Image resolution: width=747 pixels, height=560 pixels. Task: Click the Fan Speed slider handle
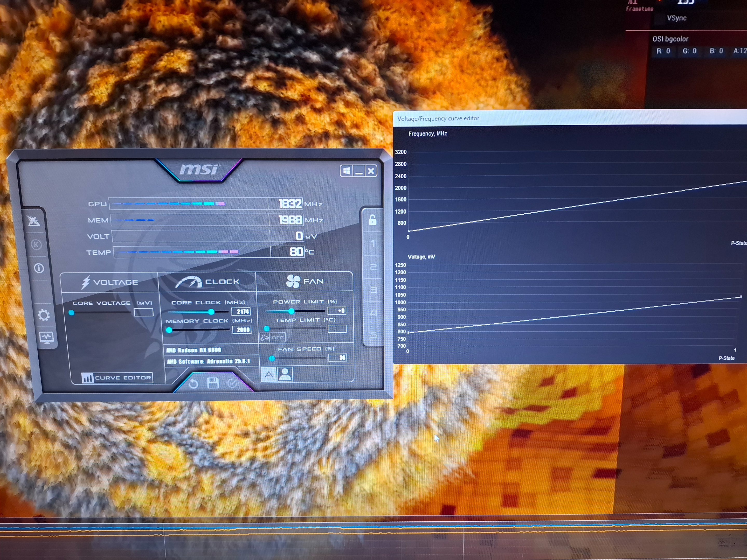point(272,358)
